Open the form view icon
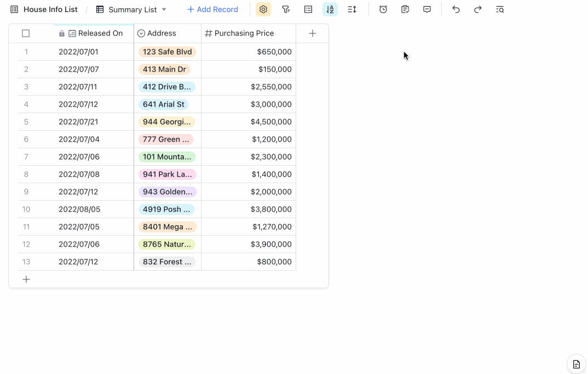 pyautogui.click(x=405, y=9)
